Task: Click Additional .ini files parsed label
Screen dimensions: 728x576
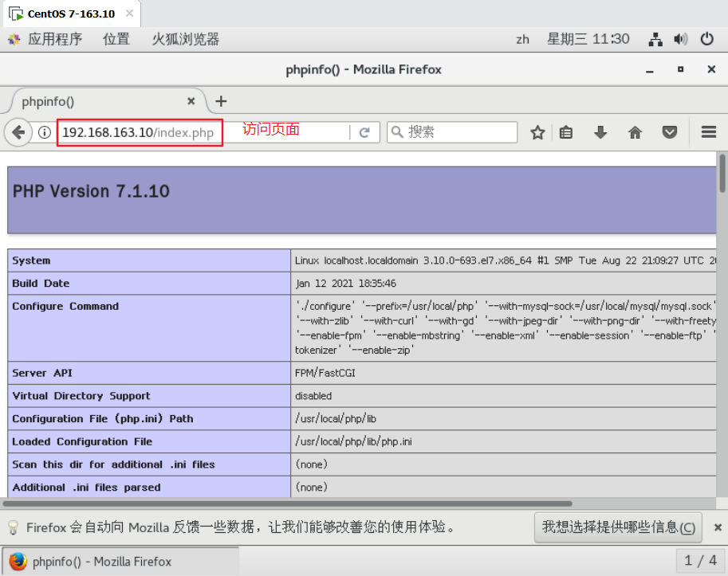Action: tap(86, 487)
